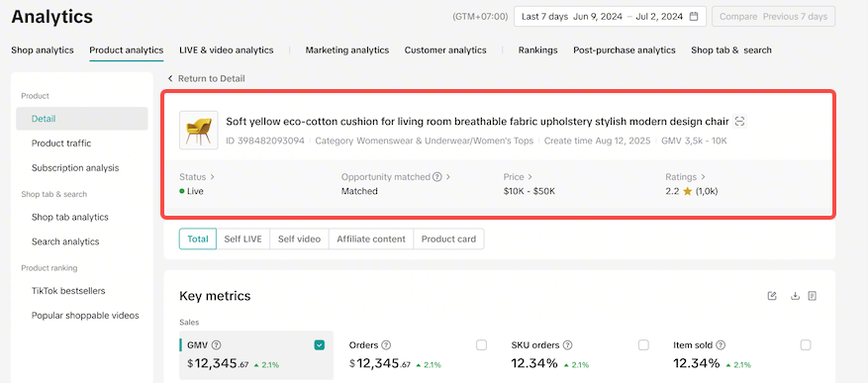Expand the Status details chevron
The width and height of the screenshot is (868, 383).
tap(212, 177)
